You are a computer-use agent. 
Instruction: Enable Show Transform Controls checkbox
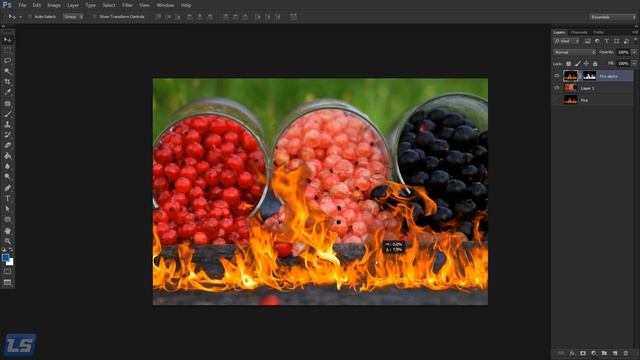(x=94, y=17)
